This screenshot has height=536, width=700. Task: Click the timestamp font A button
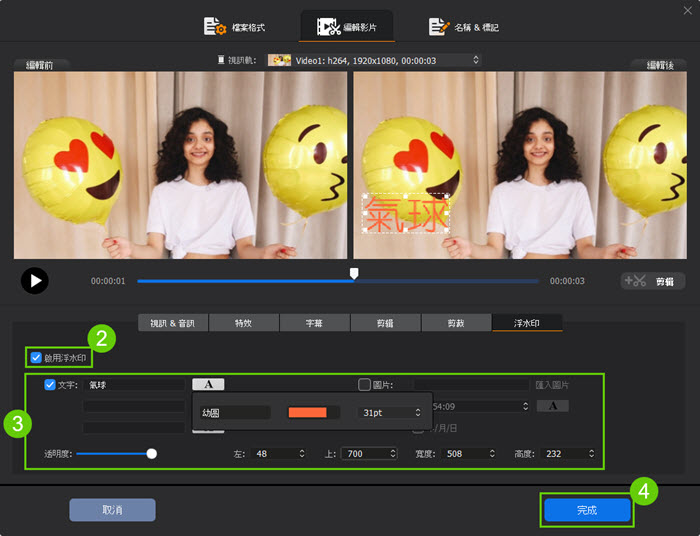tap(552, 405)
